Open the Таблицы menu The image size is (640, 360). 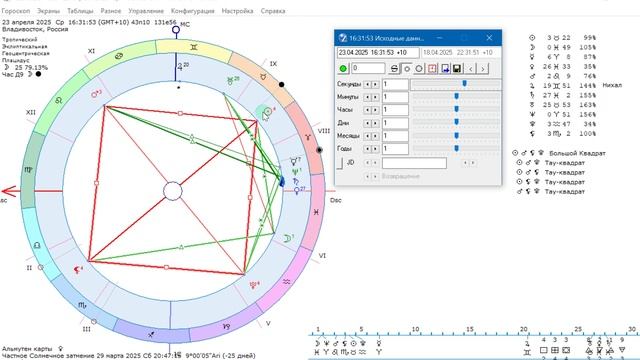click(80, 11)
